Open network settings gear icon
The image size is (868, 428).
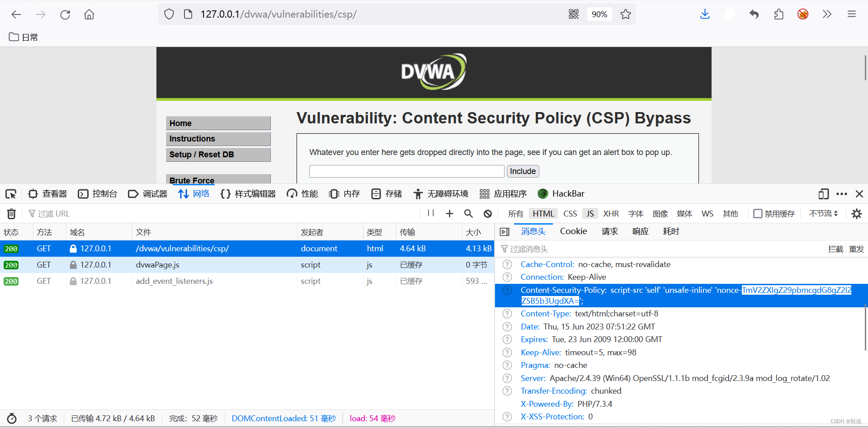(x=856, y=214)
